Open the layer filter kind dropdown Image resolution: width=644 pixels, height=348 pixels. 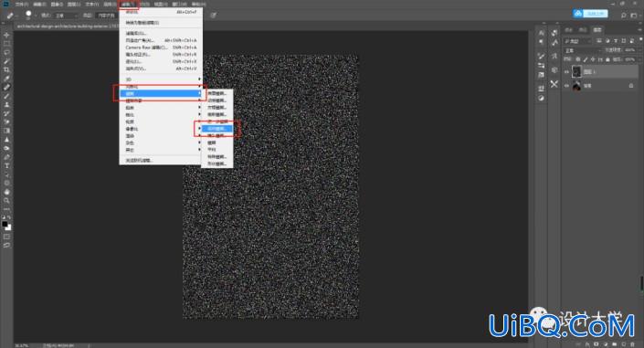[577, 41]
